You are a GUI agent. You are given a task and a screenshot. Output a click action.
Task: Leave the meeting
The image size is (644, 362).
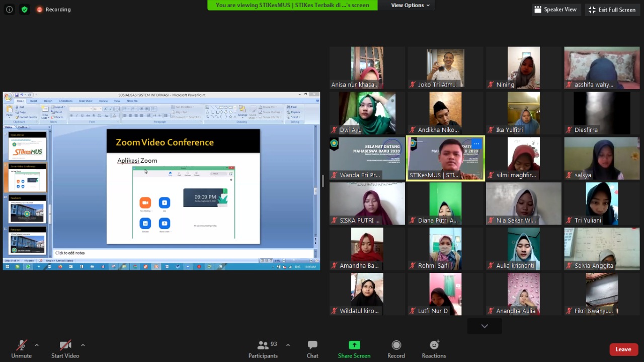tap(623, 349)
